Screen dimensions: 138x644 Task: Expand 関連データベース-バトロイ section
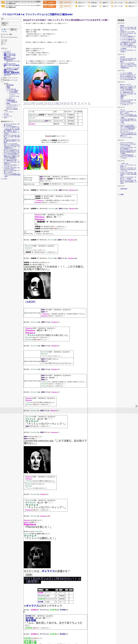pos(2,78)
